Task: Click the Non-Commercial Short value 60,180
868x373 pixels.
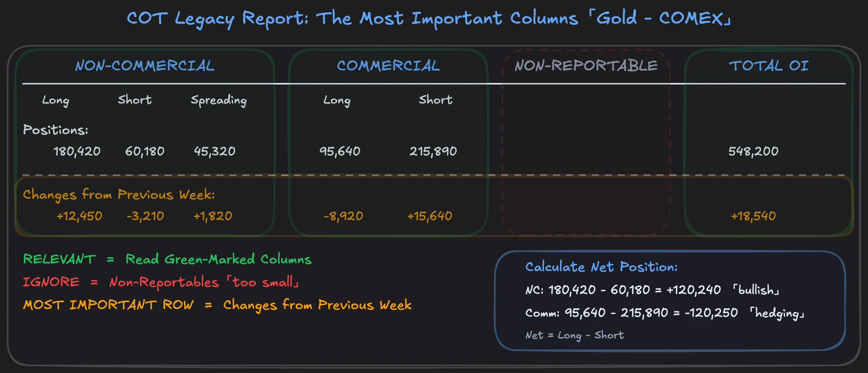Action: 145,151
